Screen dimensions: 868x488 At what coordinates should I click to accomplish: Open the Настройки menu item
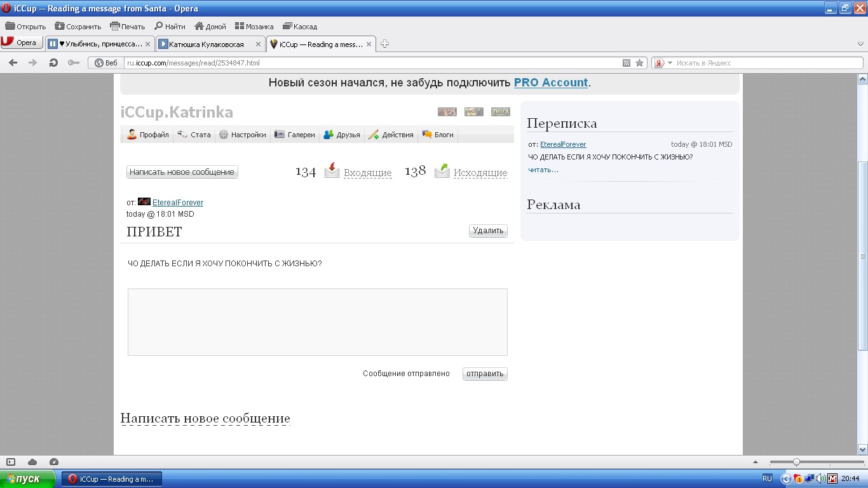pos(242,135)
